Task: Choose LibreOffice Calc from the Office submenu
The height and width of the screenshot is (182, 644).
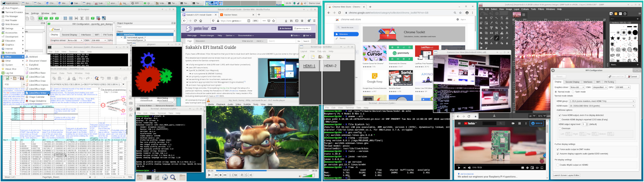Action: 37,77
